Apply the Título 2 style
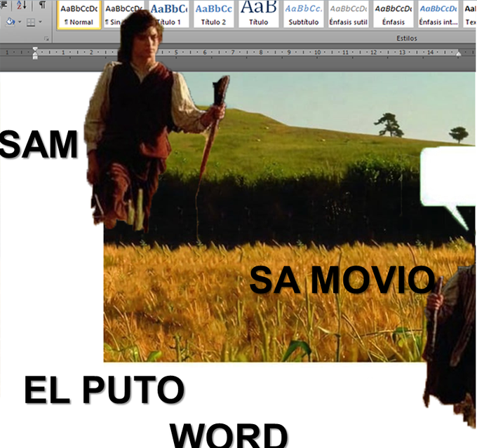This screenshot has width=477, height=448. pyautogui.click(x=213, y=15)
